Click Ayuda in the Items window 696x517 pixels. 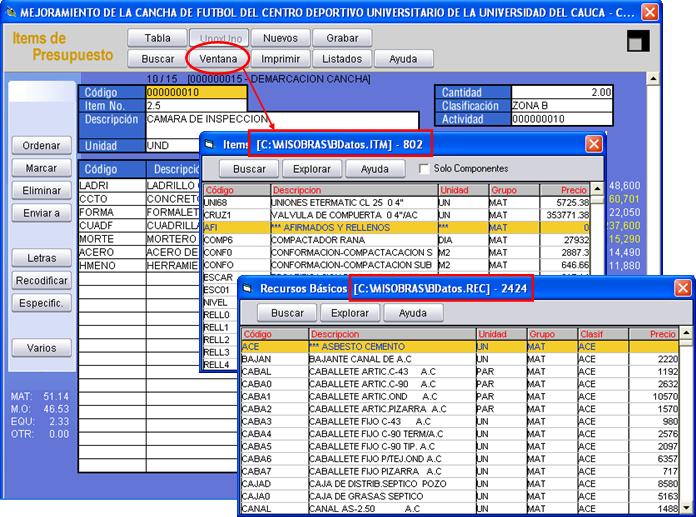click(375, 169)
